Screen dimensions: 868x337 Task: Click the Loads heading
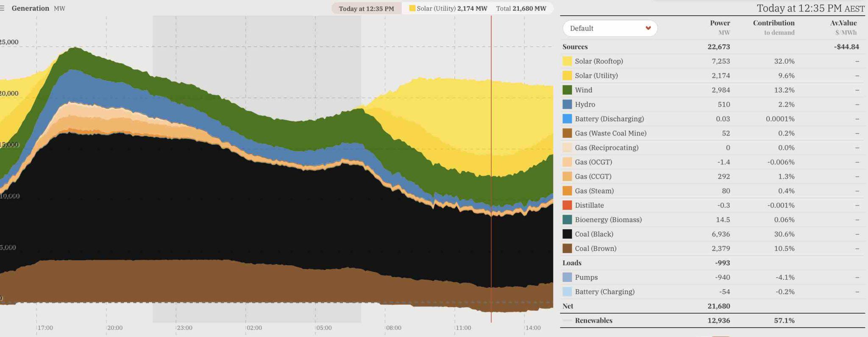[572, 263]
